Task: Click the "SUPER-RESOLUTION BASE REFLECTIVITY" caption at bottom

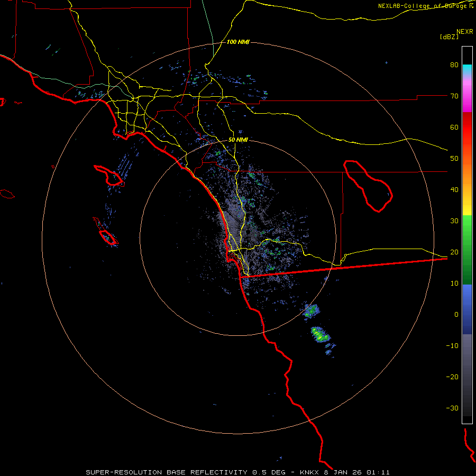Action: pos(167,472)
